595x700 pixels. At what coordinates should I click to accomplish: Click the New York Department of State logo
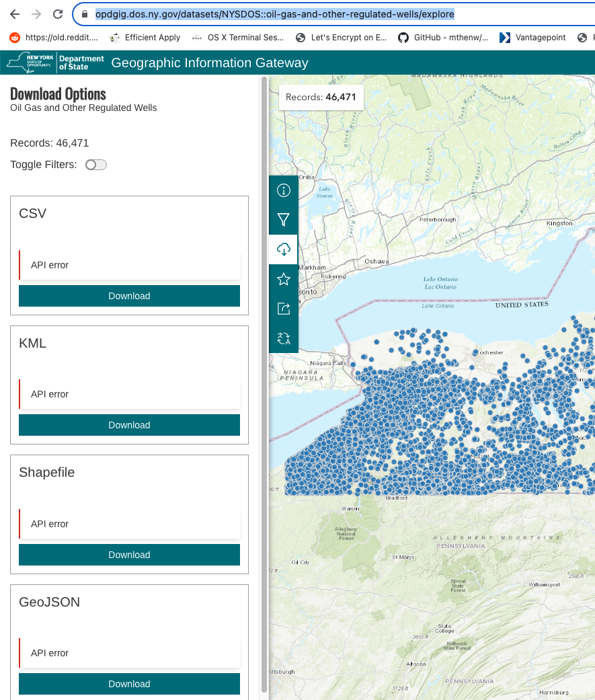point(55,63)
